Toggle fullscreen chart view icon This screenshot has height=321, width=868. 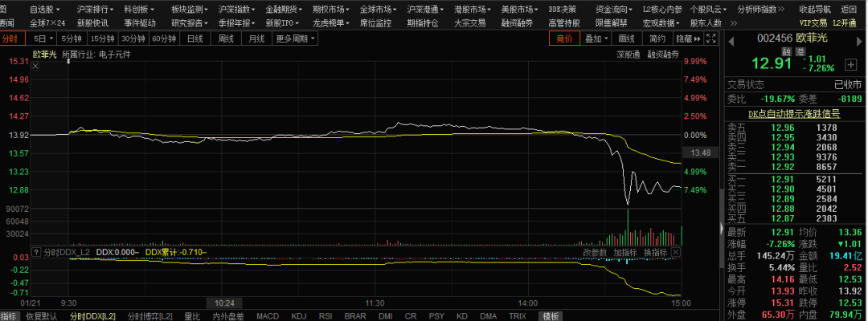712,39
